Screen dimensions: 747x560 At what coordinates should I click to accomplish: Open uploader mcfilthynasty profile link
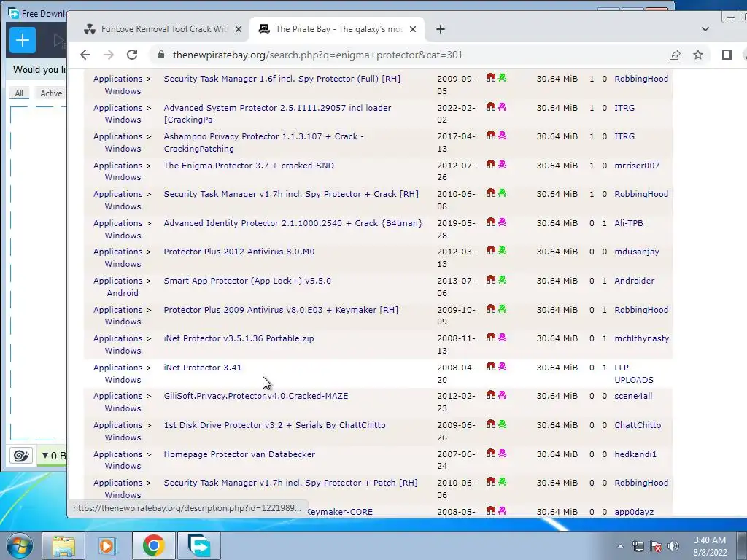(642, 338)
